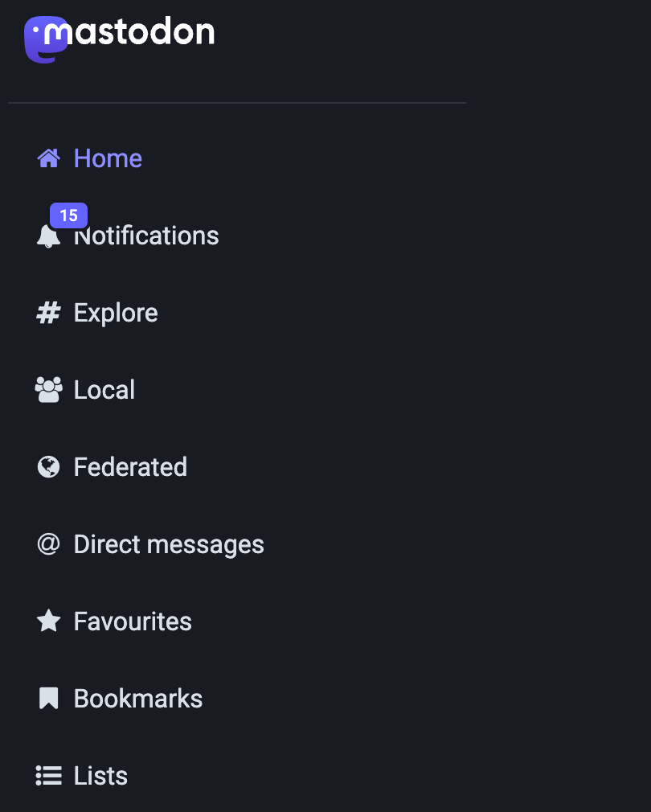This screenshot has height=812, width=651.
Task: Switch to the Local timeline label
Action: tap(104, 390)
